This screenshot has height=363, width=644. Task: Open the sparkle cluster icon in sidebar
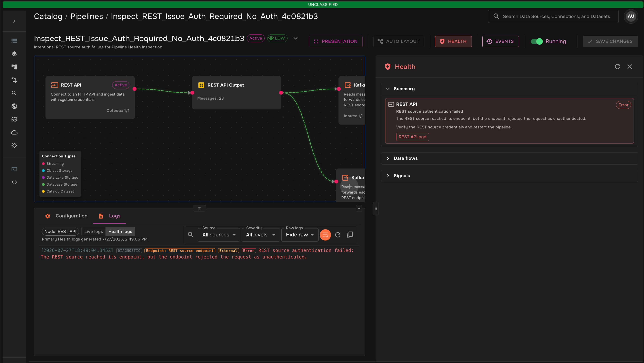click(14, 145)
